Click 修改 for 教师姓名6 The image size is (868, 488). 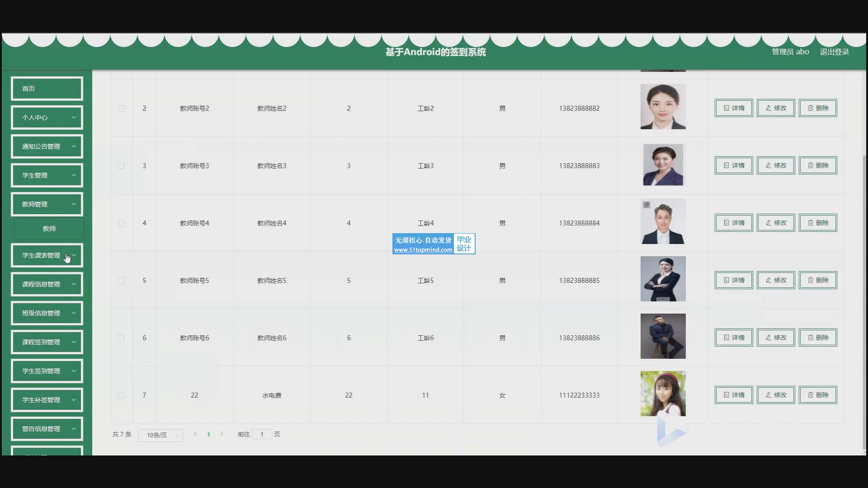(776, 338)
